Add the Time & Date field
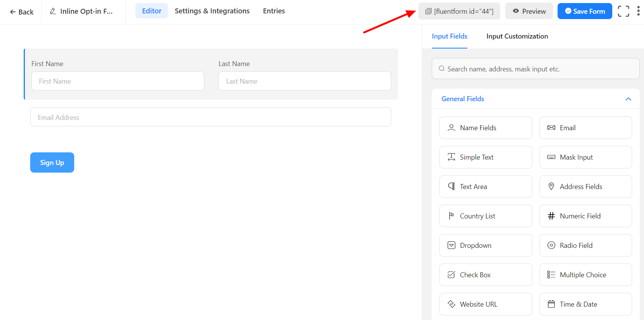 point(585,304)
